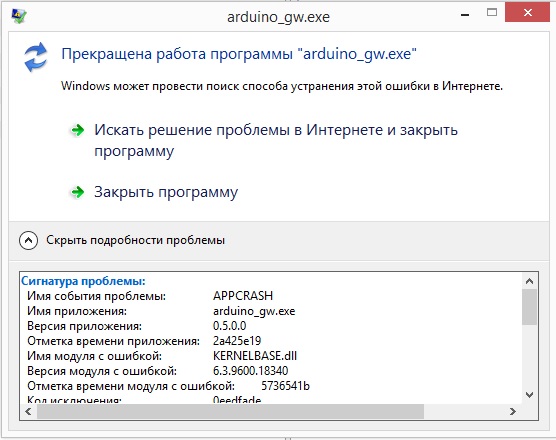Viewport: 556px width, 440px height.
Task: Click the version value 0.5.0.0
Action: [229, 326]
